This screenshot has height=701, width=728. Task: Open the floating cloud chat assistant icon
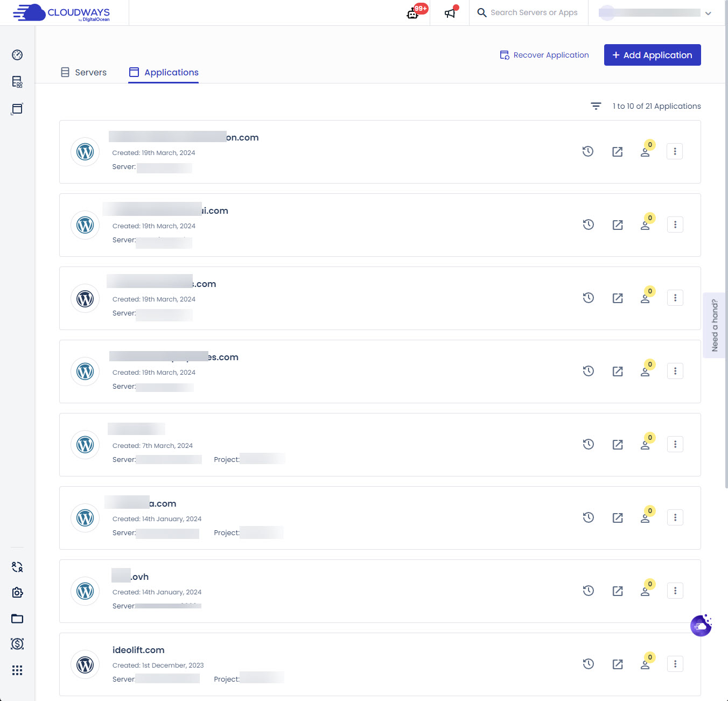tap(701, 626)
